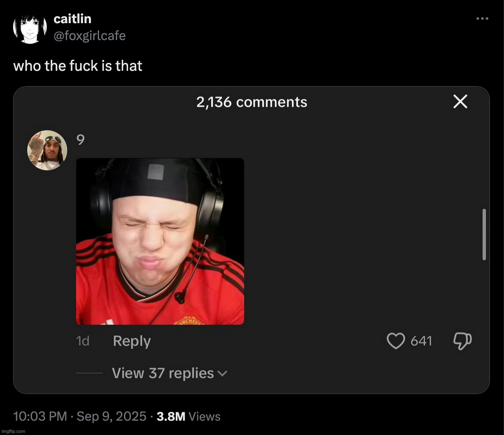The image size is (504, 435).
Task: Select the tweet text who the fuck is that
Action: (x=78, y=66)
